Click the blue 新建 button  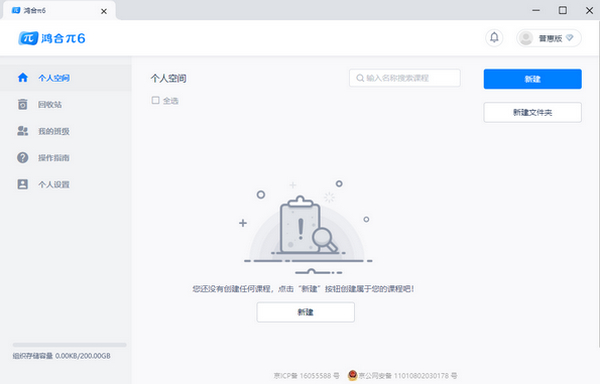tap(532, 79)
